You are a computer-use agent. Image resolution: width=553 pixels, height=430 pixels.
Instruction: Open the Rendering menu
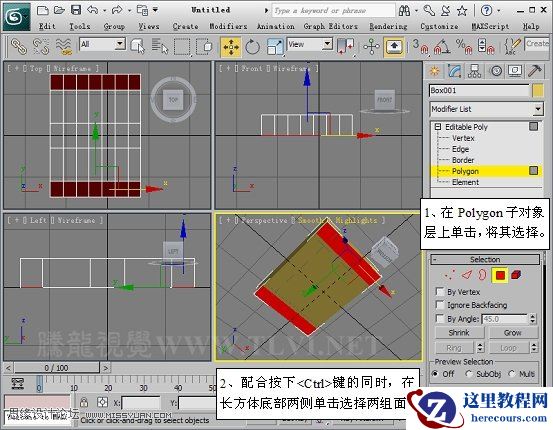(x=388, y=26)
